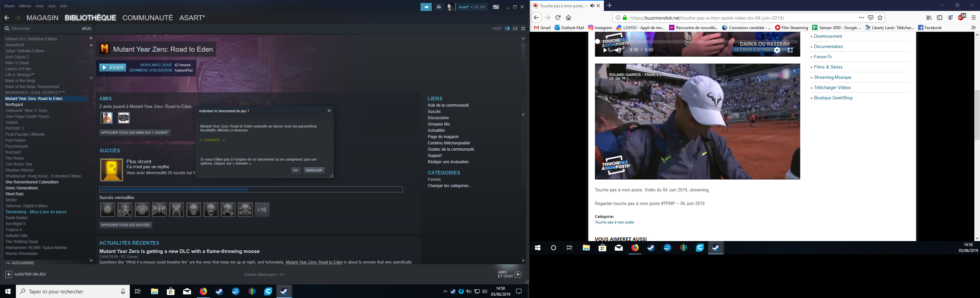The width and height of the screenshot is (980, 298).
Task: Collapse the ALEXANDRE category
Action: tap(8, 263)
